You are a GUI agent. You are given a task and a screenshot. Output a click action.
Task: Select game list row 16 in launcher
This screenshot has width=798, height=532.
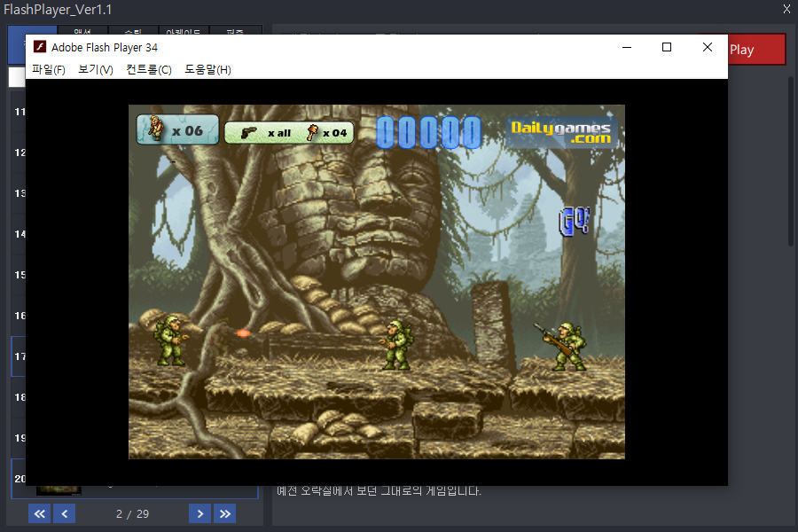[19, 315]
